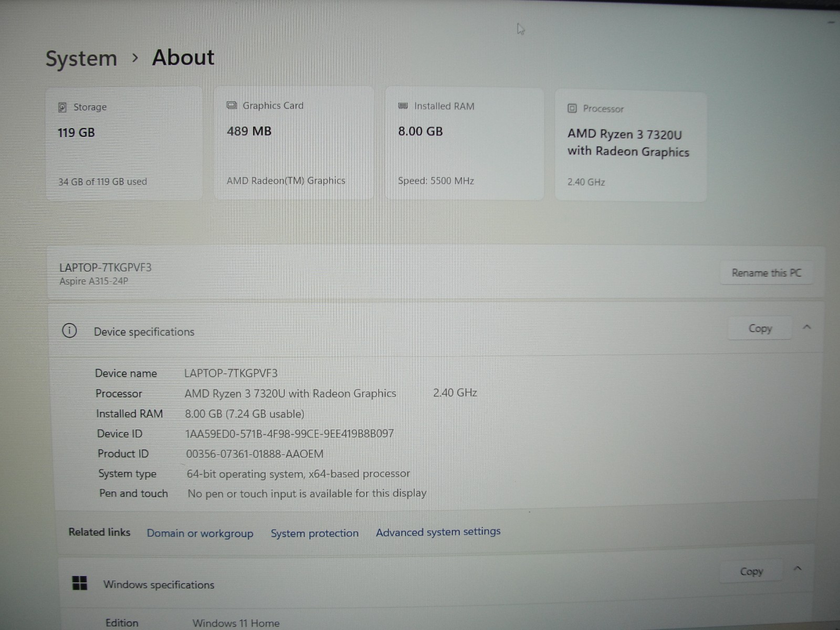Click the Product ID label

(123, 454)
